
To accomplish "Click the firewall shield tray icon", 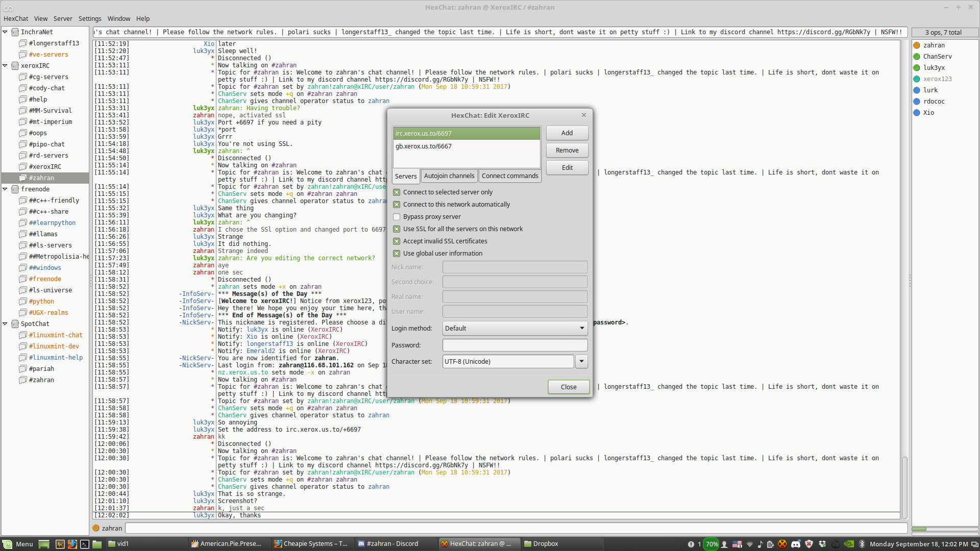I will (809, 544).
